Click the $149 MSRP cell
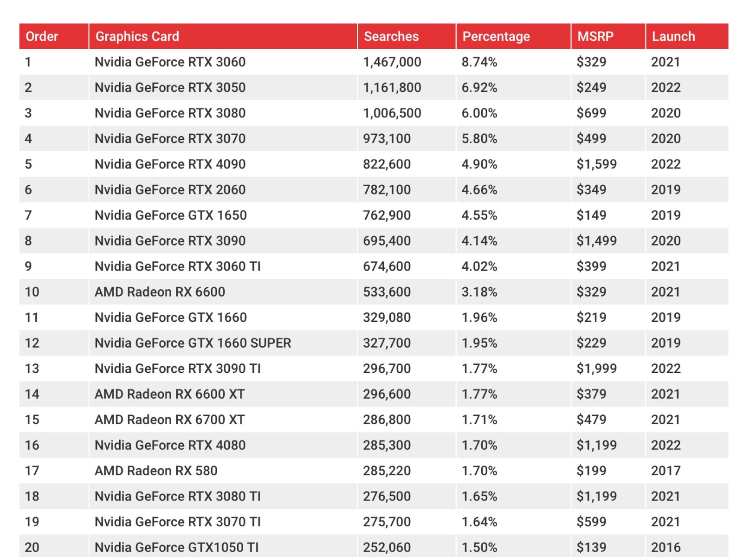 pyautogui.click(x=591, y=215)
